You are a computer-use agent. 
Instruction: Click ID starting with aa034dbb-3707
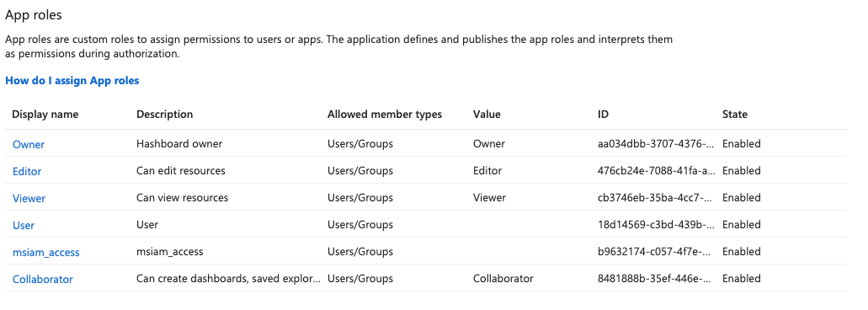click(657, 144)
